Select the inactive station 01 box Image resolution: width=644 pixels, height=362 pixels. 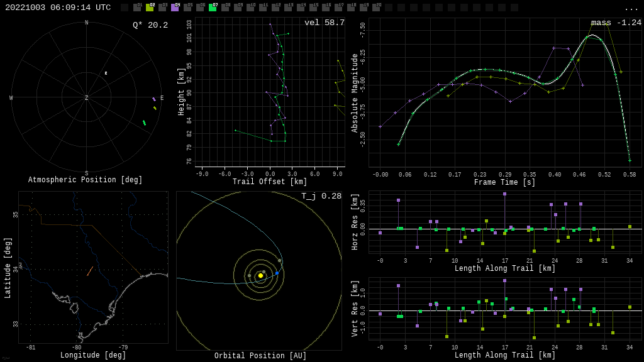[137, 8]
